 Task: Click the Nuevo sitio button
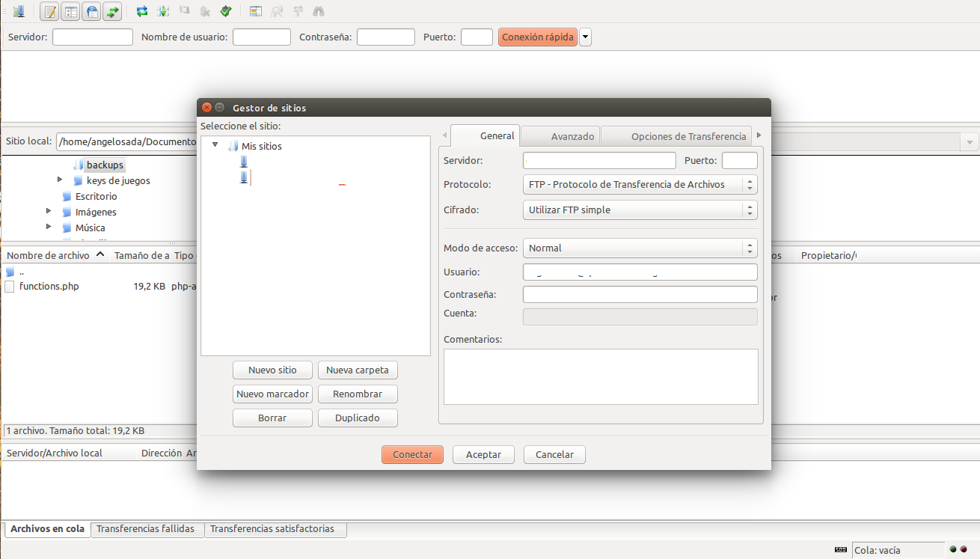[272, 370]
